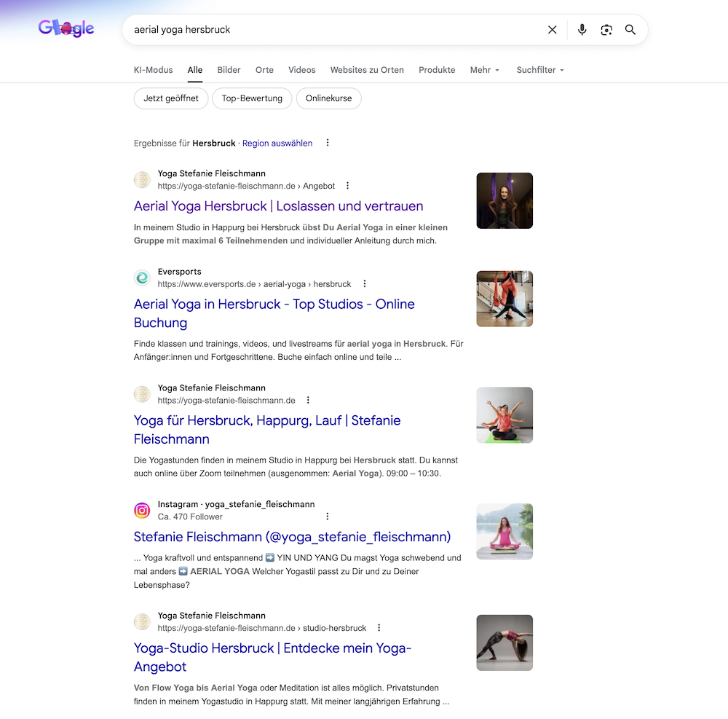Clear the search text with the X icon
Viewport: 728px width, 719px height.
[552, 30]
